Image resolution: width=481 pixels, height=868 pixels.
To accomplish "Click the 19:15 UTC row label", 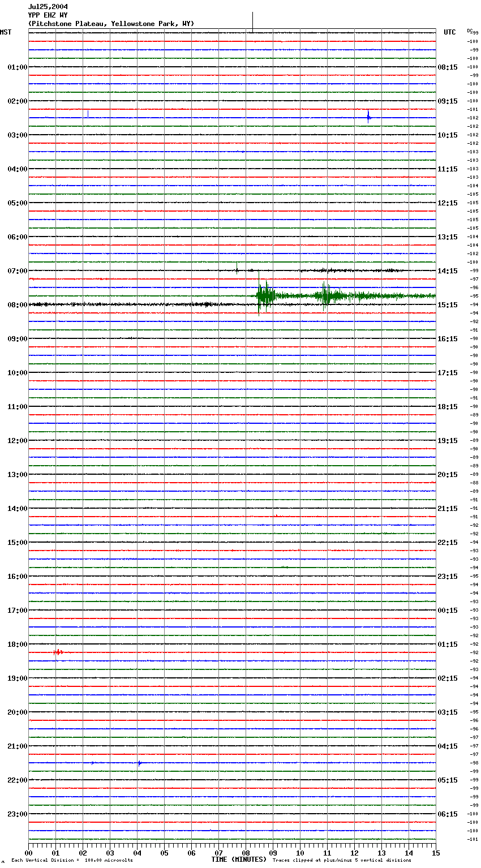I will [x=448, y=441].
